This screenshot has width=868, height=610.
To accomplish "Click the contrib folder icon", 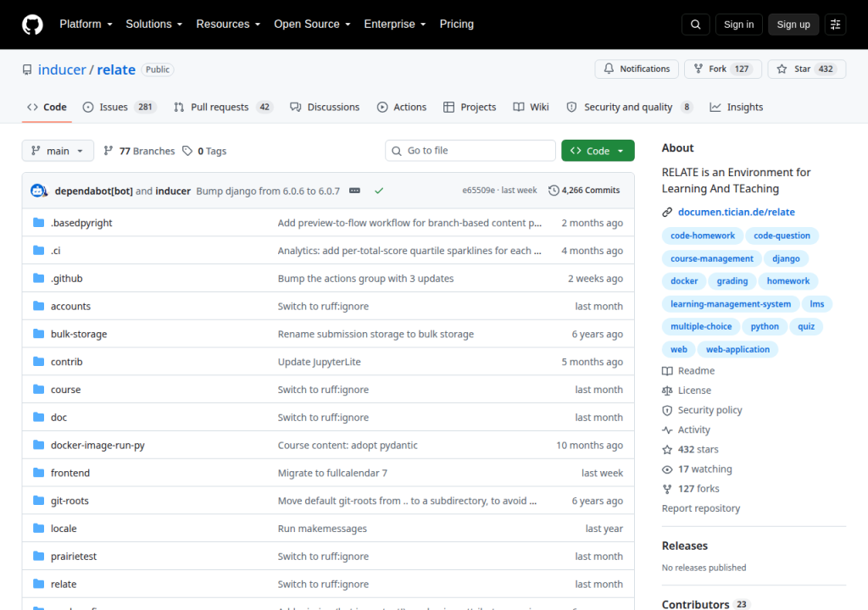I will coord(38,362).
